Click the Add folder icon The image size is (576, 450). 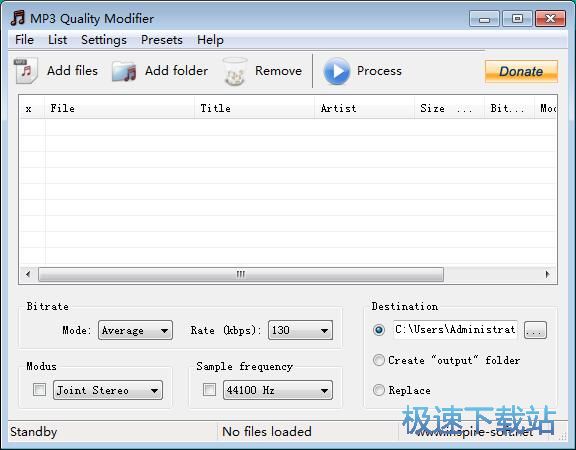(x=124, y=71)
